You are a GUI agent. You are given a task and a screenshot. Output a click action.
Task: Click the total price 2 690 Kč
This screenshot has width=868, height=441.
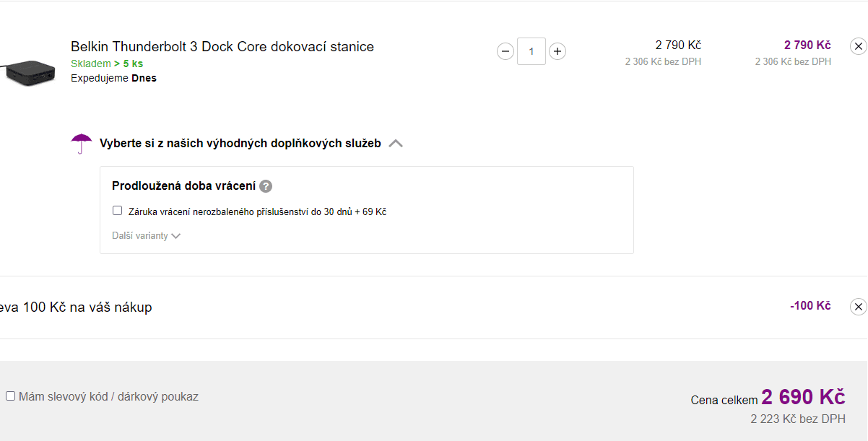[803, 397]
